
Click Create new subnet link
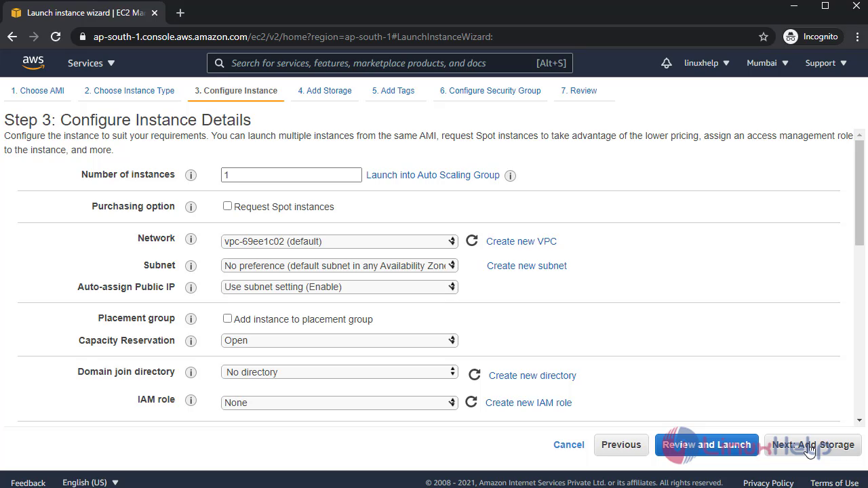coord(527,266)
